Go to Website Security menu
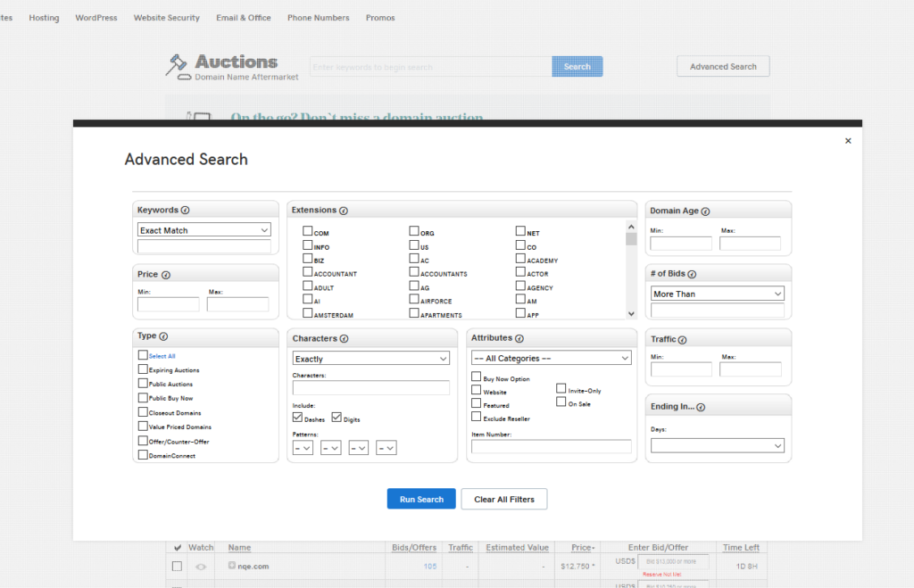The width and height of the screenshot is (914, 588). pos(167,18)
